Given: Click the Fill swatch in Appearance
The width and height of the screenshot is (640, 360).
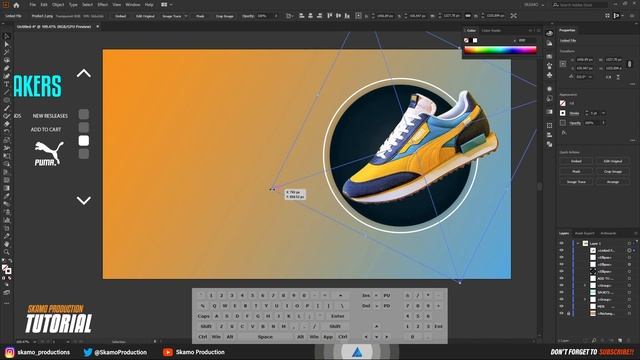Looking at the screenshot, I should pos(563,103).
